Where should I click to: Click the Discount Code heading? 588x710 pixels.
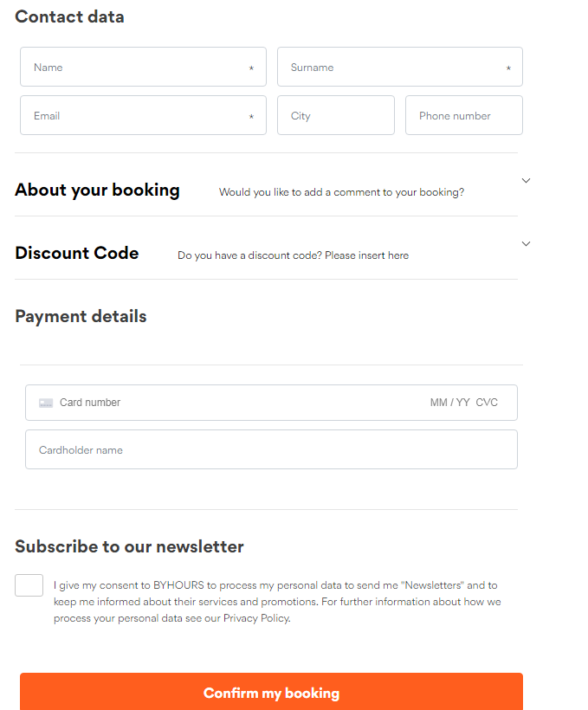[x=77, y=254]
